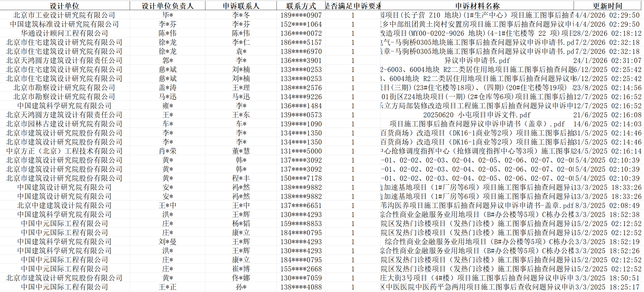Click the 更新时间 column header
This screenshot has width=644, height=292.
click(607, 6)
